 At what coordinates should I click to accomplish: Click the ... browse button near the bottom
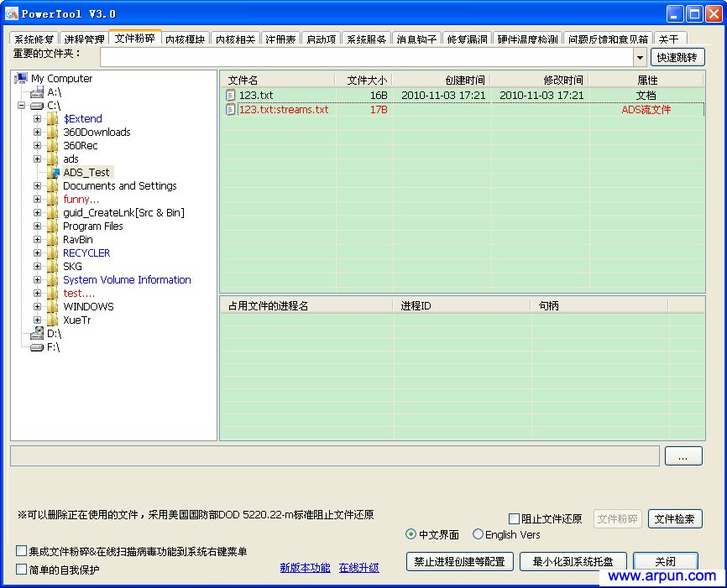click(x=683, y=455)
